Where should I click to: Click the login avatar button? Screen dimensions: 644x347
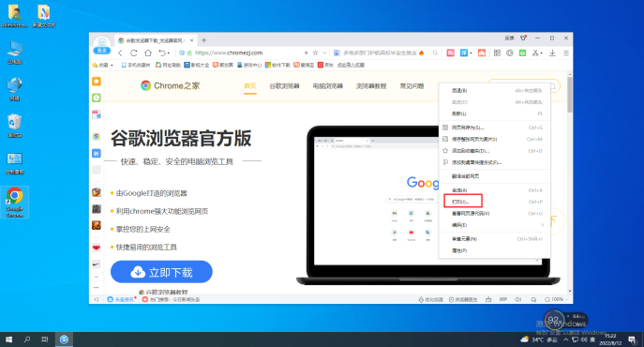tap(102, 45)
